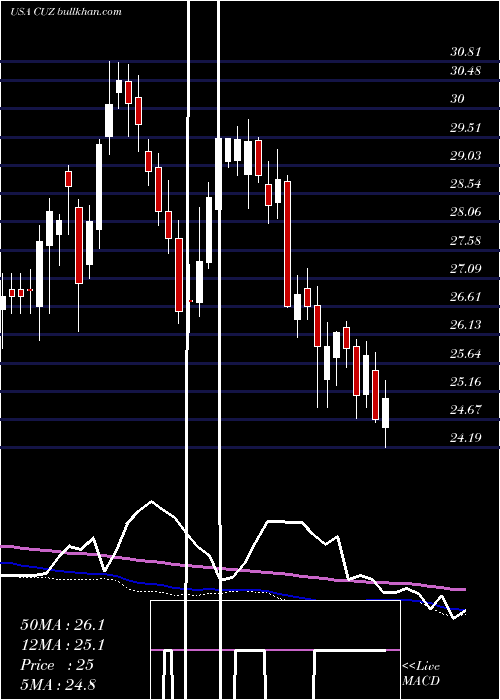Click the last white candlestick near 24.67
Screen dimensions: 500x700
point(385,413)
